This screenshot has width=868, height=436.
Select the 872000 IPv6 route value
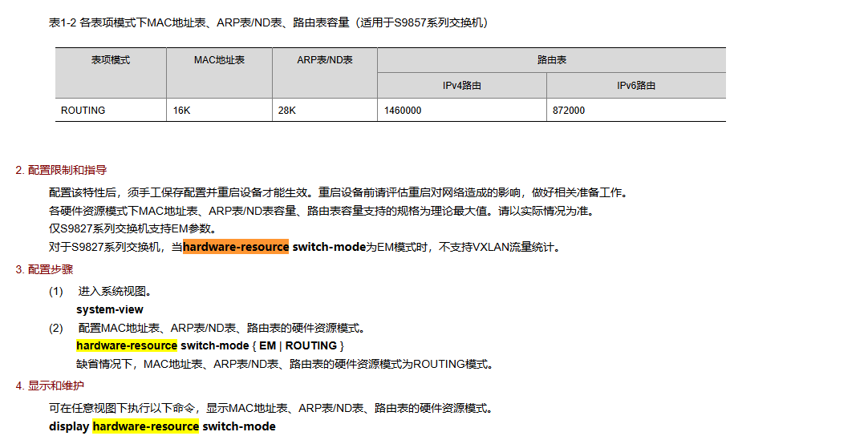pos(569,111)
